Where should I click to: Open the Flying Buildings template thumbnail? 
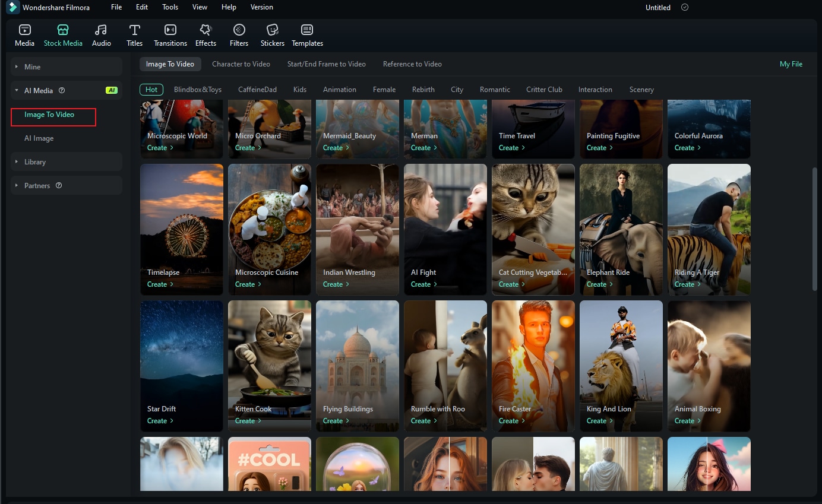point(358,366)
